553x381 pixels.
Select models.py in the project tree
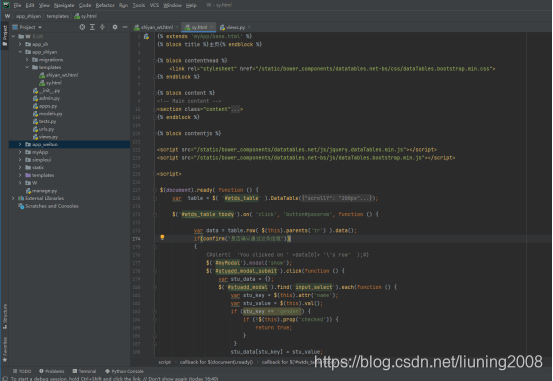click(x=48, y=114)
